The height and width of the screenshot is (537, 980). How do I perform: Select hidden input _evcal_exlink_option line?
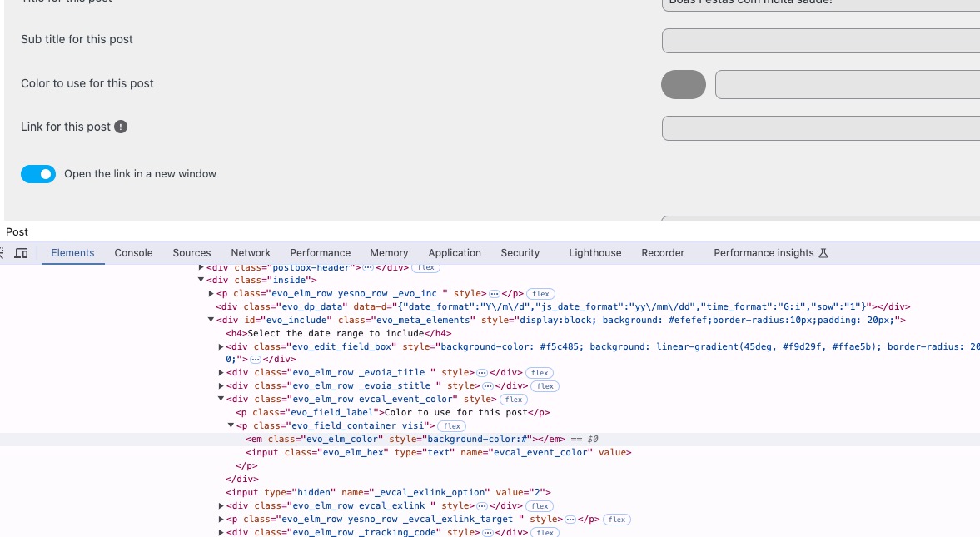point(388,493)
